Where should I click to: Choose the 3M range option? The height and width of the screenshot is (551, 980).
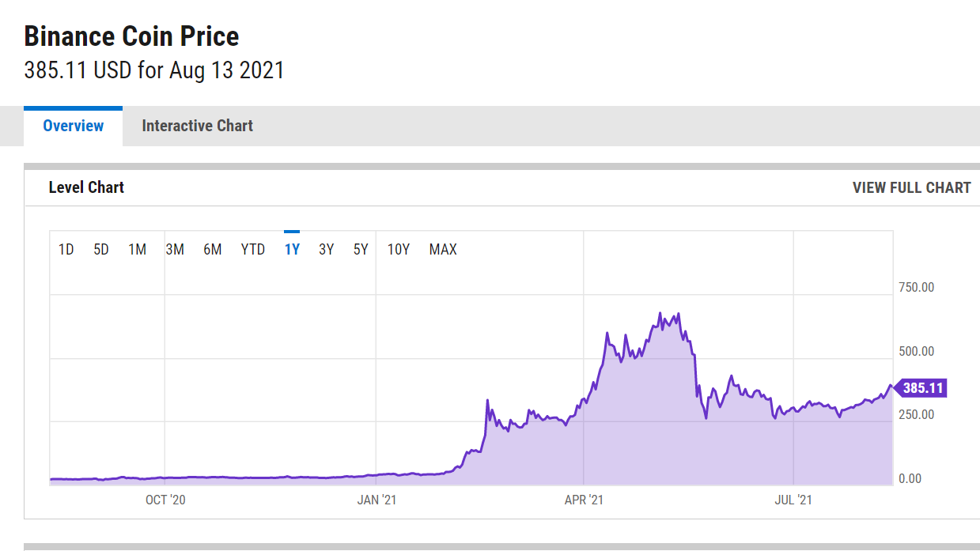tap(175, 250)
